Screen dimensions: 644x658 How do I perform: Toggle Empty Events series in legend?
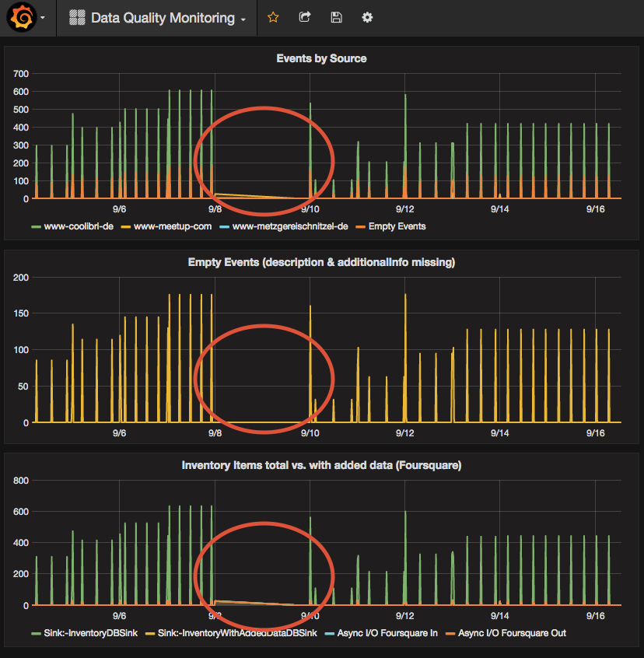click(x=397, y=226)
